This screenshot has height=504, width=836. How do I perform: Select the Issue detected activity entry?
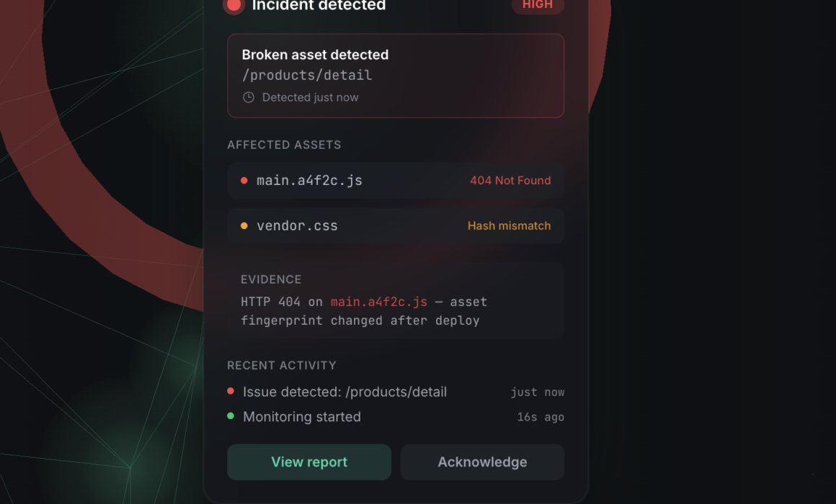(396, 392)
